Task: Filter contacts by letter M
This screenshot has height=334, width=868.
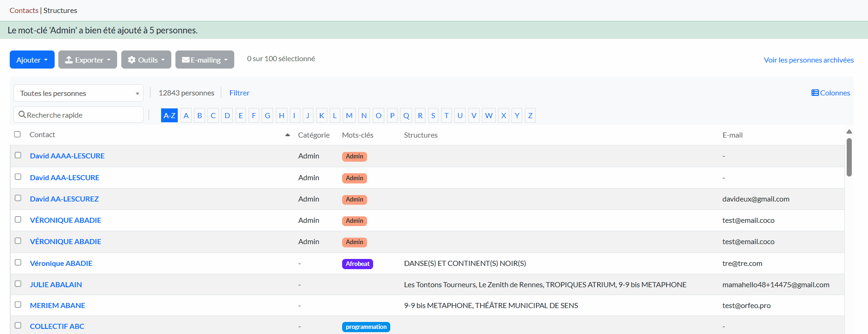Action: 349,115
